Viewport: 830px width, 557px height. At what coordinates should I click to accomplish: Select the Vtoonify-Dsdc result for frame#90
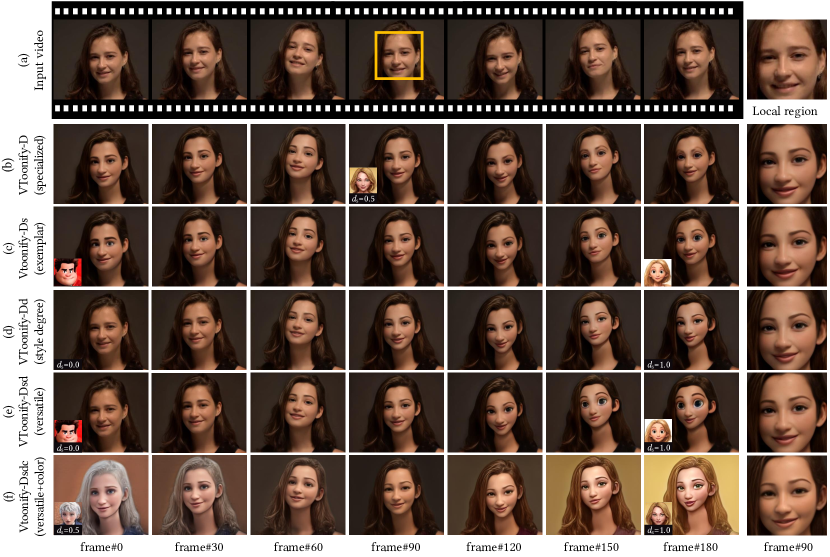(x=396, y=495)
